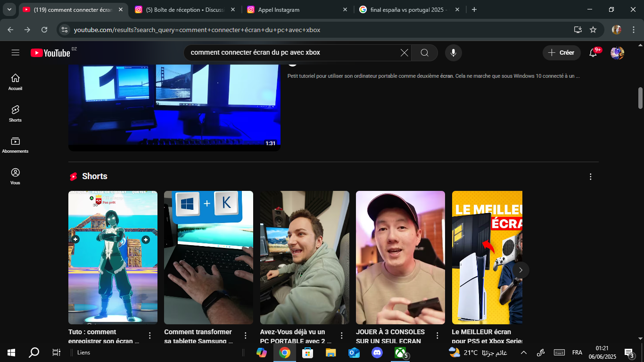The height and width of the screenshot is (362, 644).
Task: Play the Windows + K tablet short
Action: pyautogui.click(x=208, y=257)
